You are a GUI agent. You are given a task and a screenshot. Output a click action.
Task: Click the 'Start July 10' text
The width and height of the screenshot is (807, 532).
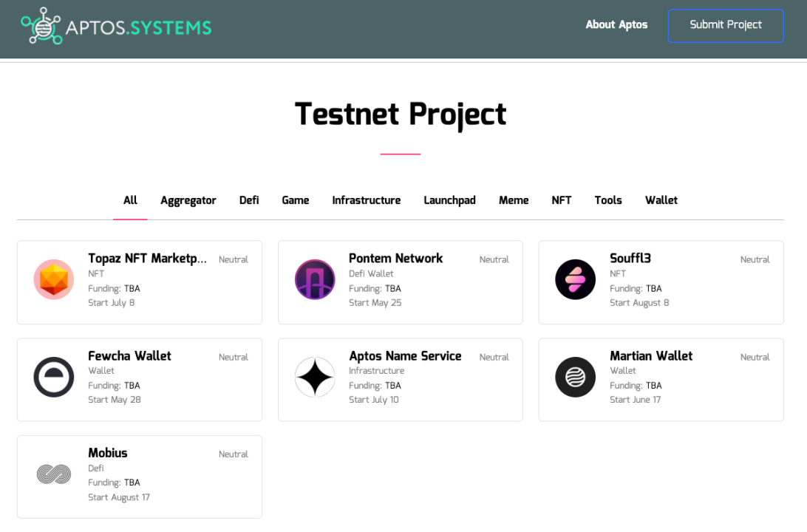click(374, 400)
